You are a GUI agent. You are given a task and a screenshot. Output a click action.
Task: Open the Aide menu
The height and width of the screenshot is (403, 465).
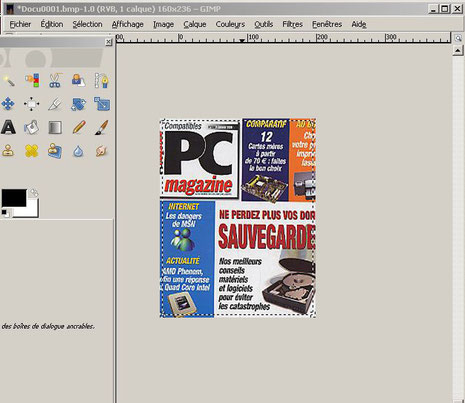pyautogui.click(x=359, y=24)
